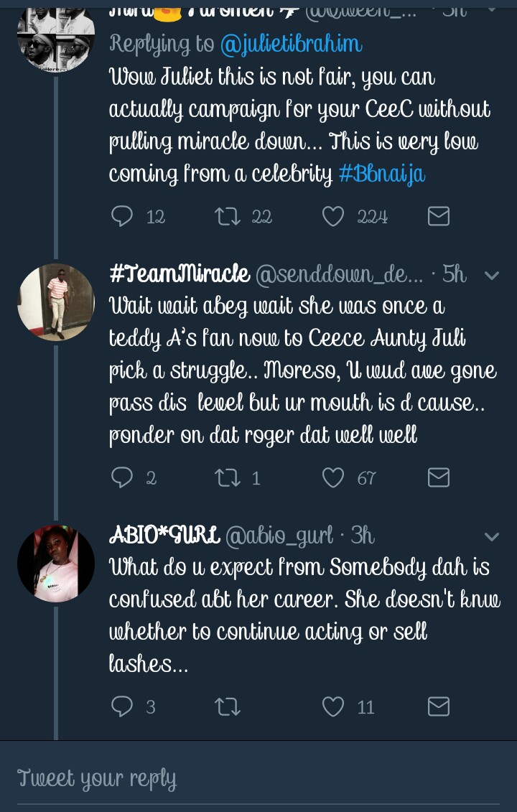Reply to ABIO*GURL's tweet
This screenshot has height=812, width=517.
(x=123, y=706)
